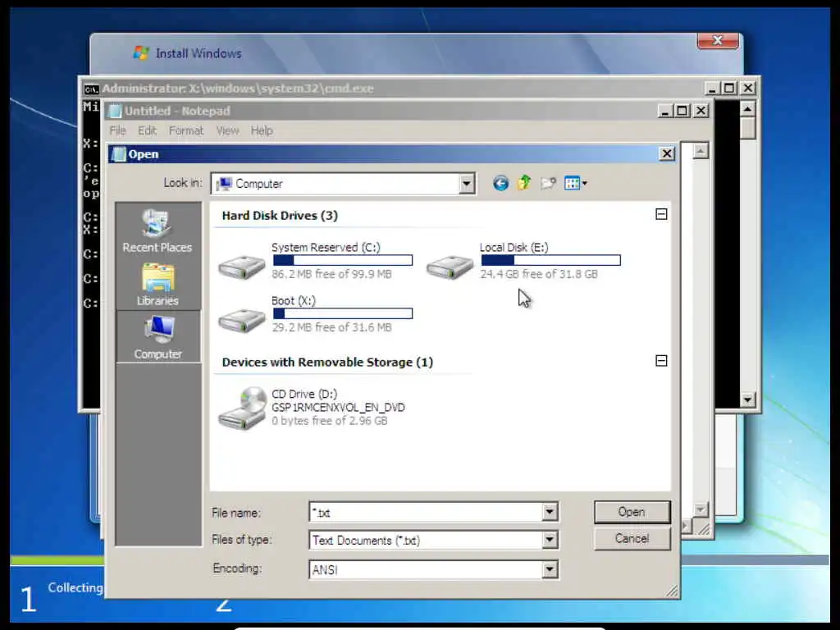840x630 pixels.
Task: Open the View menu in Notepad
Action: [x=227, y=130]
